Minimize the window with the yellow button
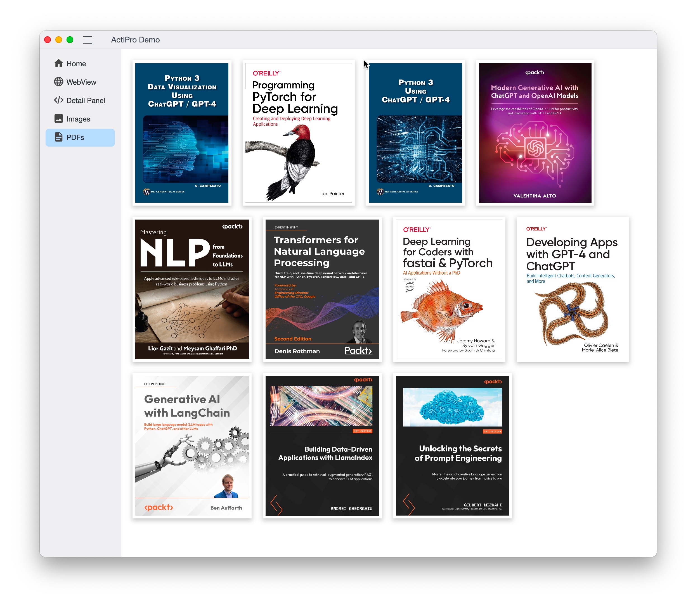The height and width of the screenshot is (600, 700). pos(59,40)
